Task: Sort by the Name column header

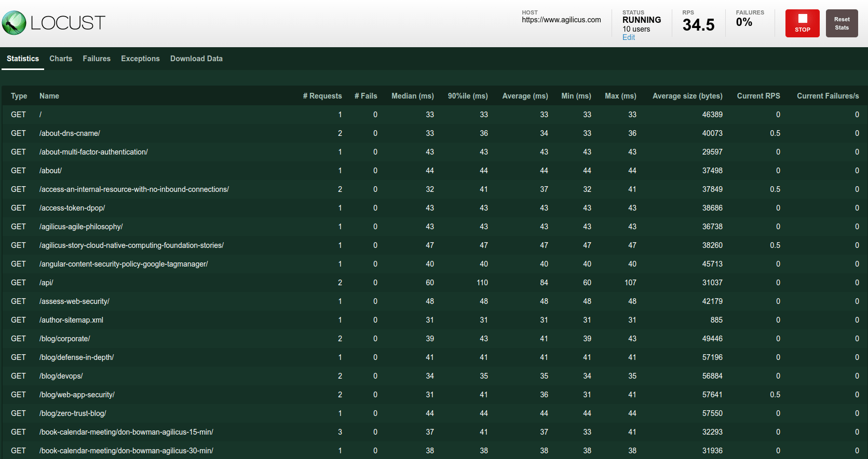Action: [49, 96]
